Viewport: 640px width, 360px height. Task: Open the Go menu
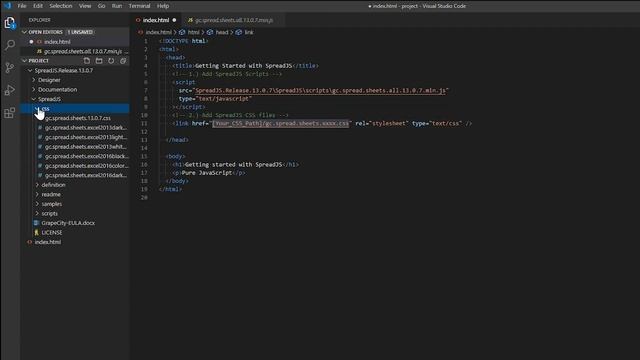pyautogui.click(x=101, y=6)
